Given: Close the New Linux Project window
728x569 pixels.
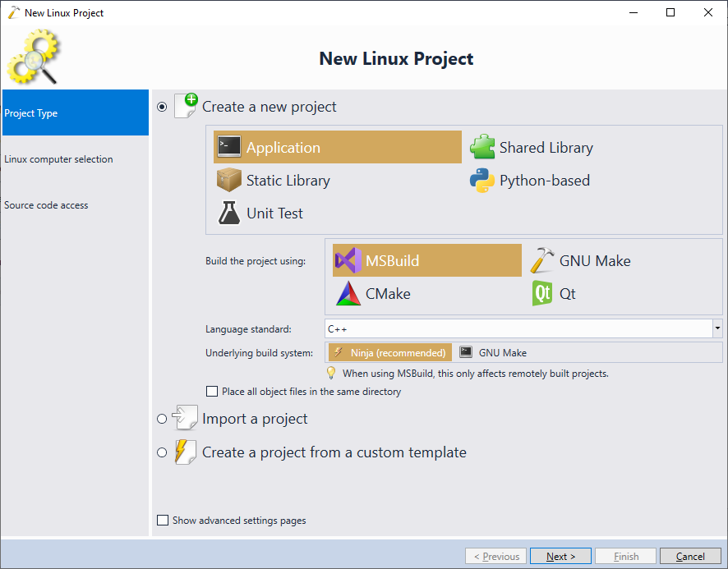Looking at the screenshot, I should [708, 12].
